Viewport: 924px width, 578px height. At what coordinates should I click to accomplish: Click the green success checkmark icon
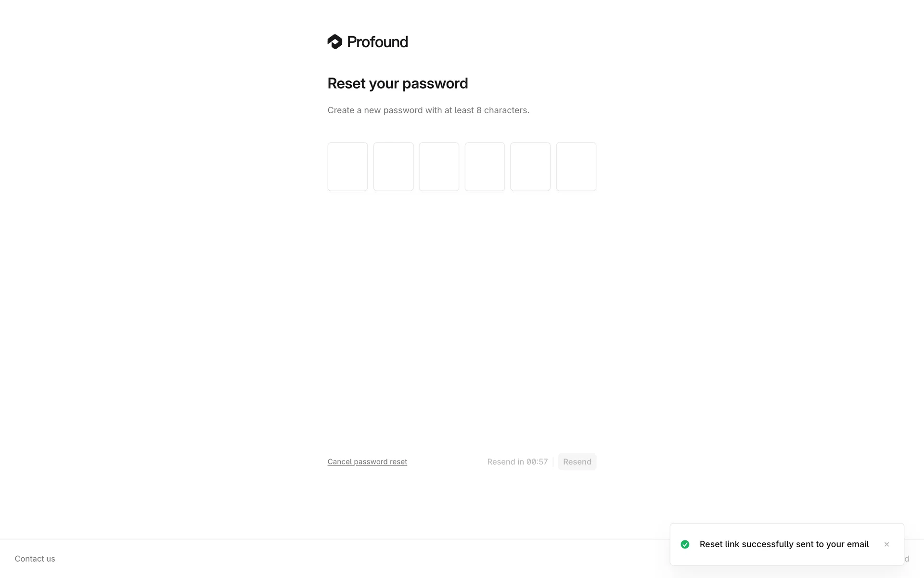685,544
